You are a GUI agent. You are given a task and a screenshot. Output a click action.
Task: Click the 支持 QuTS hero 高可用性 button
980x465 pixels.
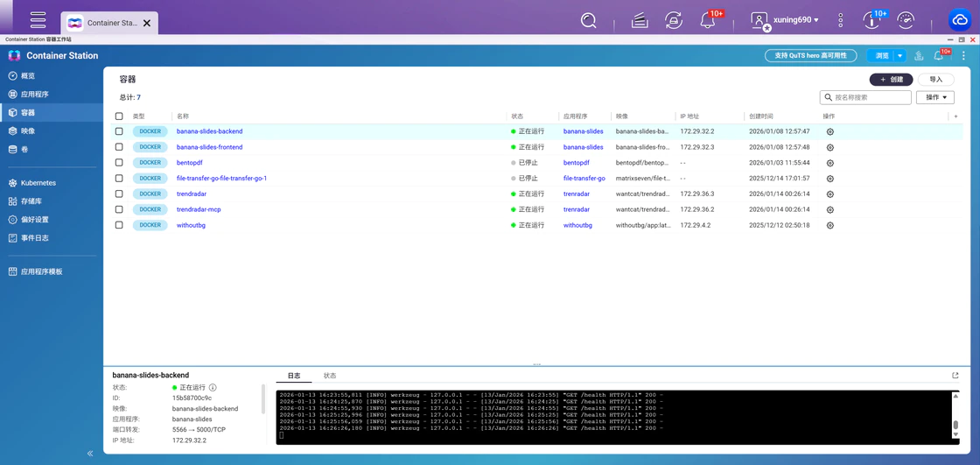tap(810, 55)
